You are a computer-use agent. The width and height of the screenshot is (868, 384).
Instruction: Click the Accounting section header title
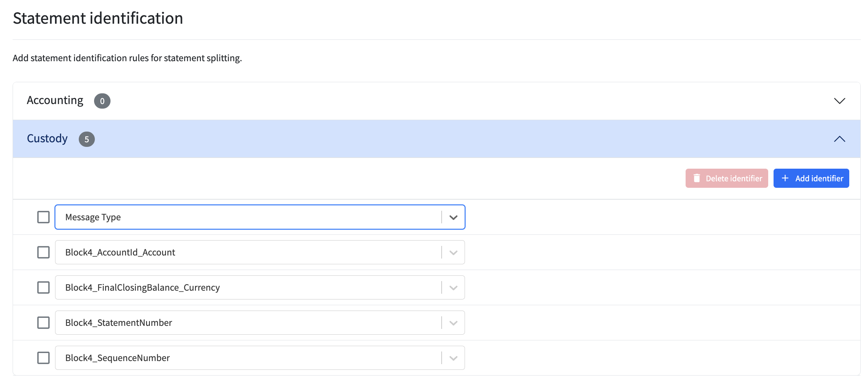pos(55,100)
